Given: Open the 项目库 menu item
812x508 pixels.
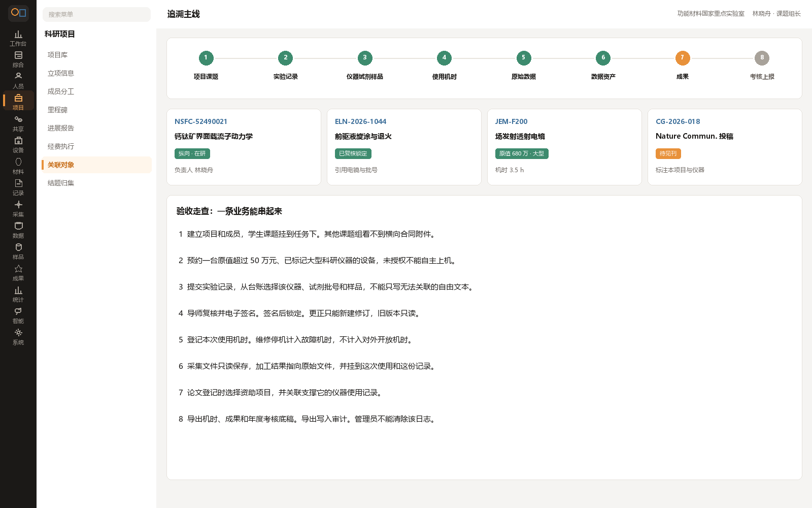Looking at the screenshot, I should click(96, 55).
